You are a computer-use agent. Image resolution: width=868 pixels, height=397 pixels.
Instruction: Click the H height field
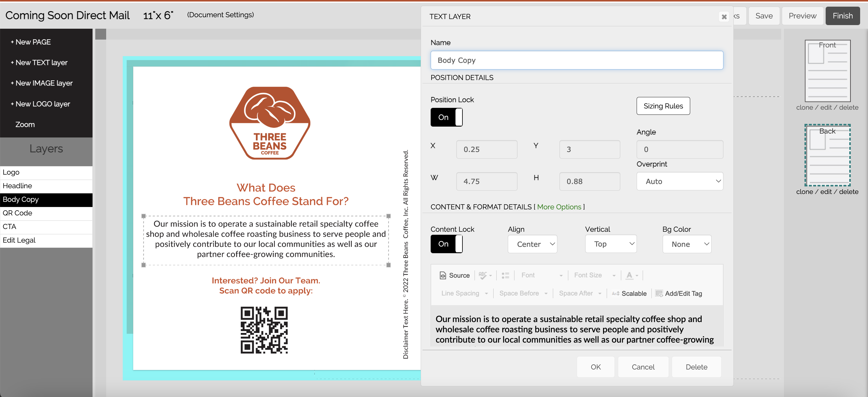589,181
